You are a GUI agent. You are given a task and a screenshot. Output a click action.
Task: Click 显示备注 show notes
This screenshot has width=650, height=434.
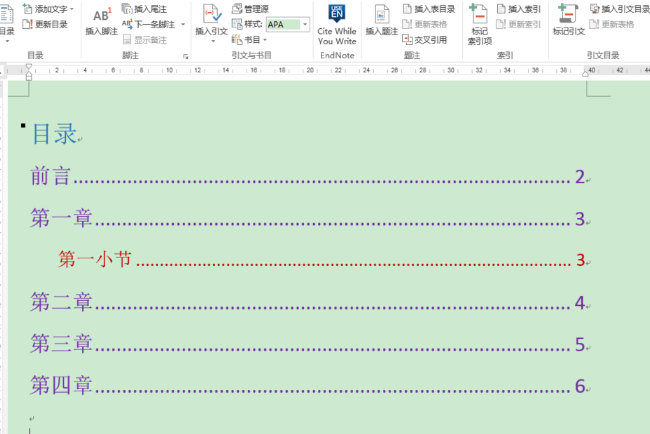(x=145, y=40)
